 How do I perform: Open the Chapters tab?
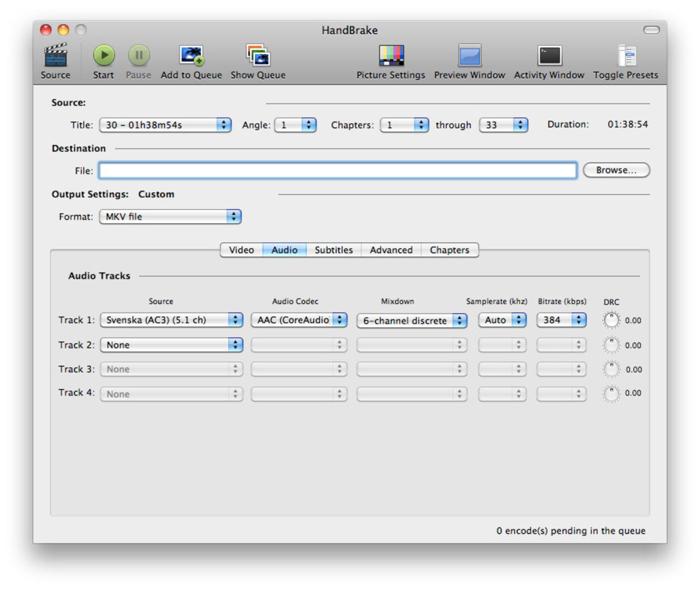449,250
